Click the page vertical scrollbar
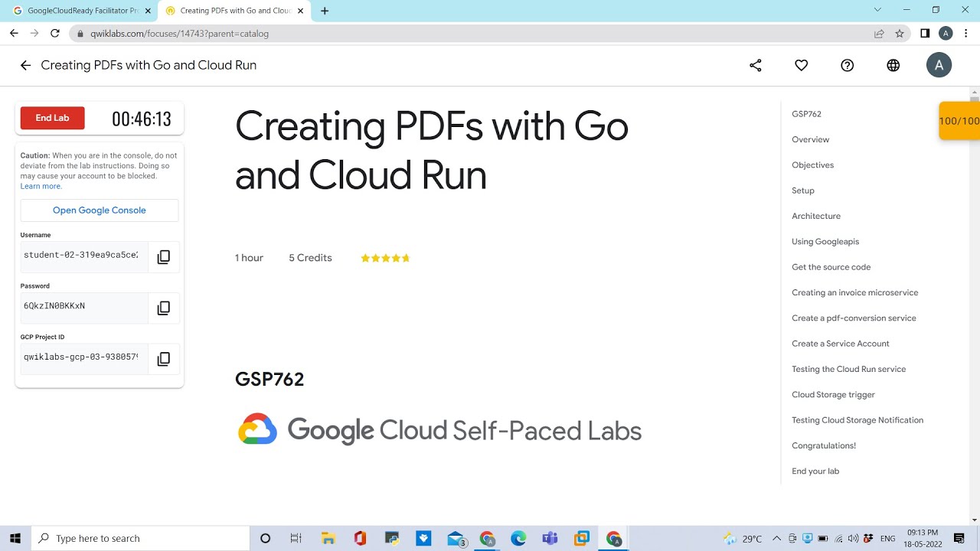This screenshot has width=980, height=551. point(975,306)
